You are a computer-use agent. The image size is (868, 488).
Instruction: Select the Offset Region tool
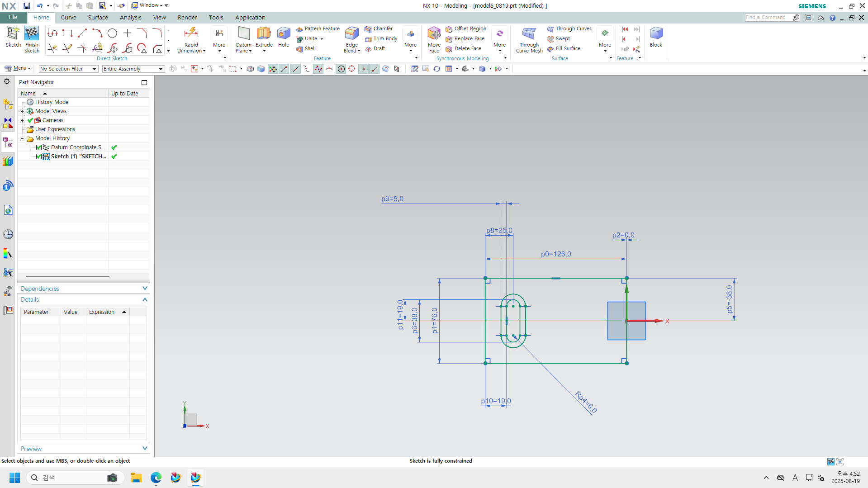(466, 29)
